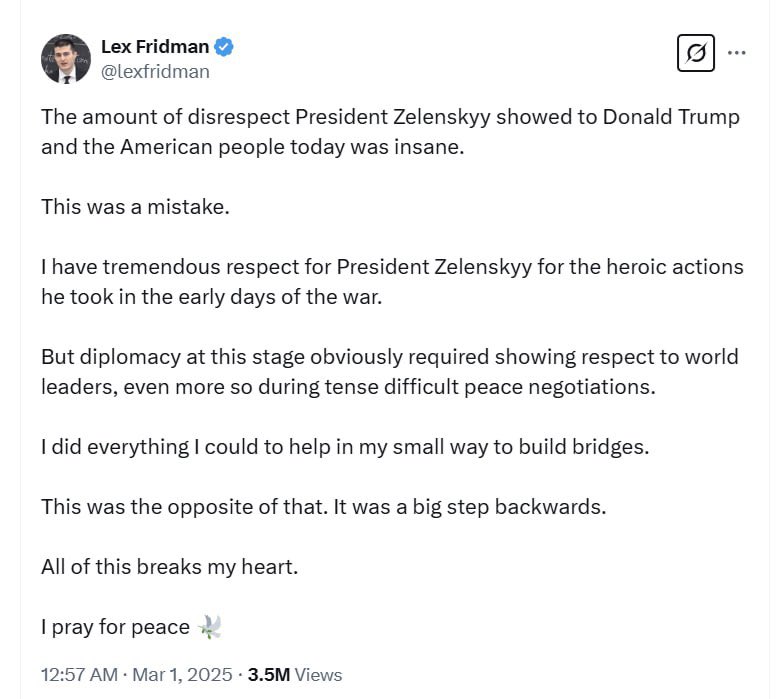Click the word 'Views' beside the count
The image size is (784, 699).
pos(319,675)
